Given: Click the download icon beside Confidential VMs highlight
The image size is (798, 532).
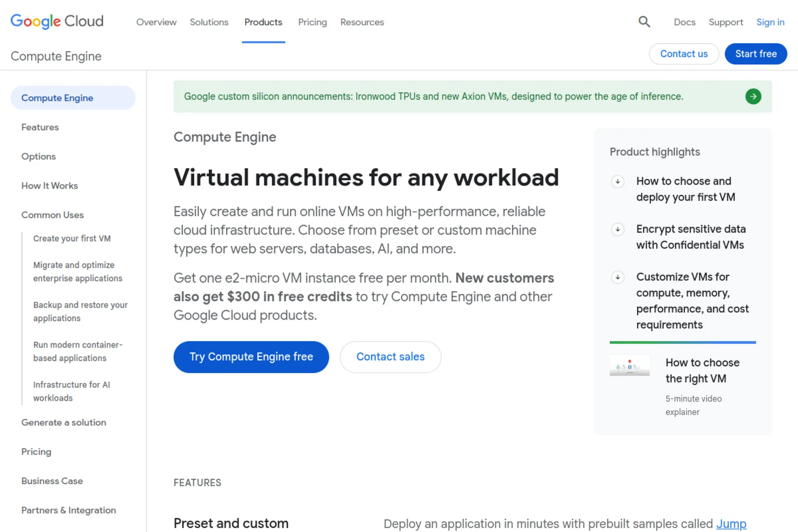Looking at the screenshot, I should tap(617, 229).
